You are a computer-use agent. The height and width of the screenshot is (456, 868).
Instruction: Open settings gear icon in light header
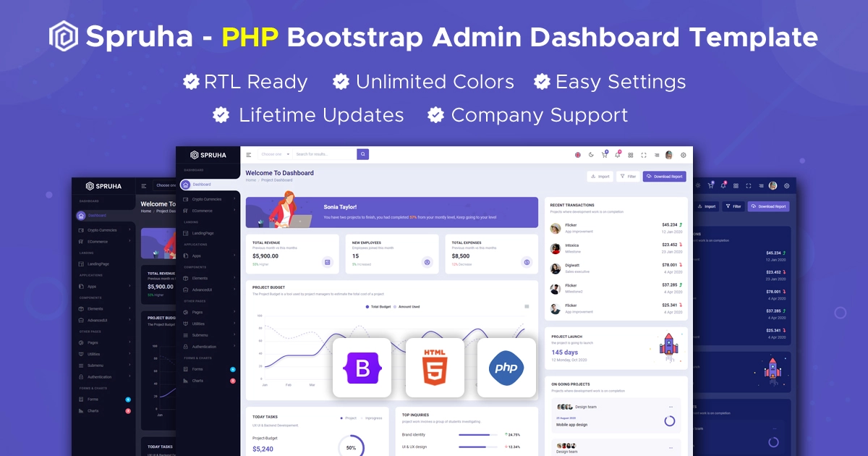[x=684, y=155]
